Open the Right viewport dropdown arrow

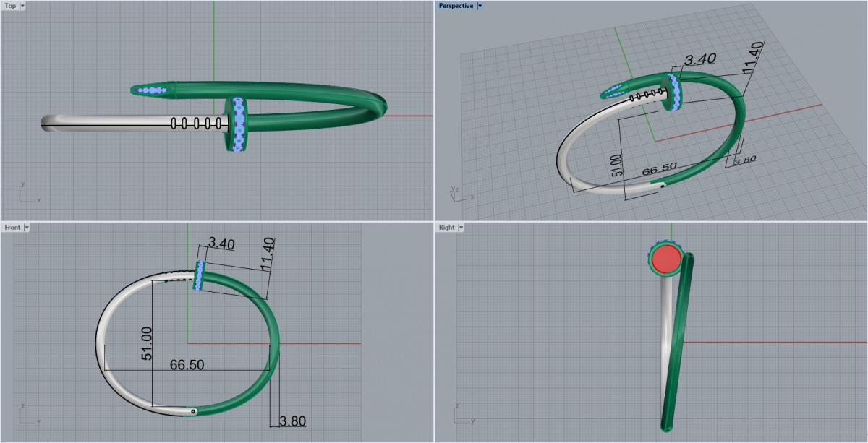pyautogui.click(x=461, y=228)
